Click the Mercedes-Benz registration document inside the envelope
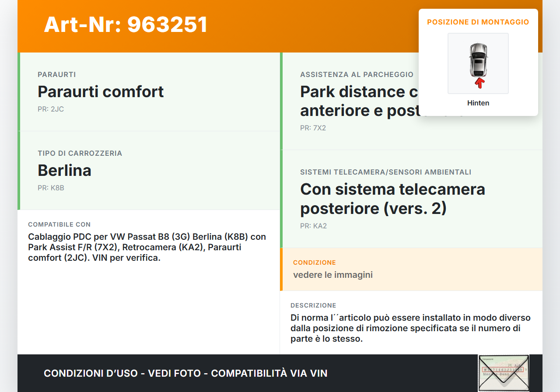 pyautogui.click(x=497, y=374)
